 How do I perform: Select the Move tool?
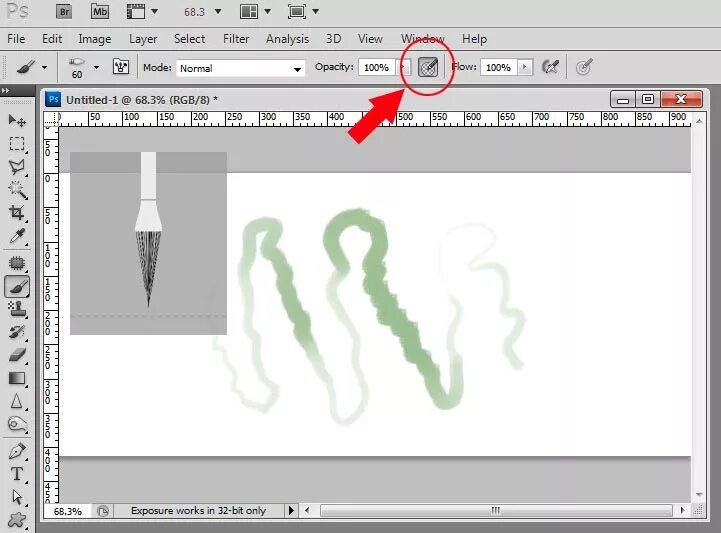[x=17, y=120]
